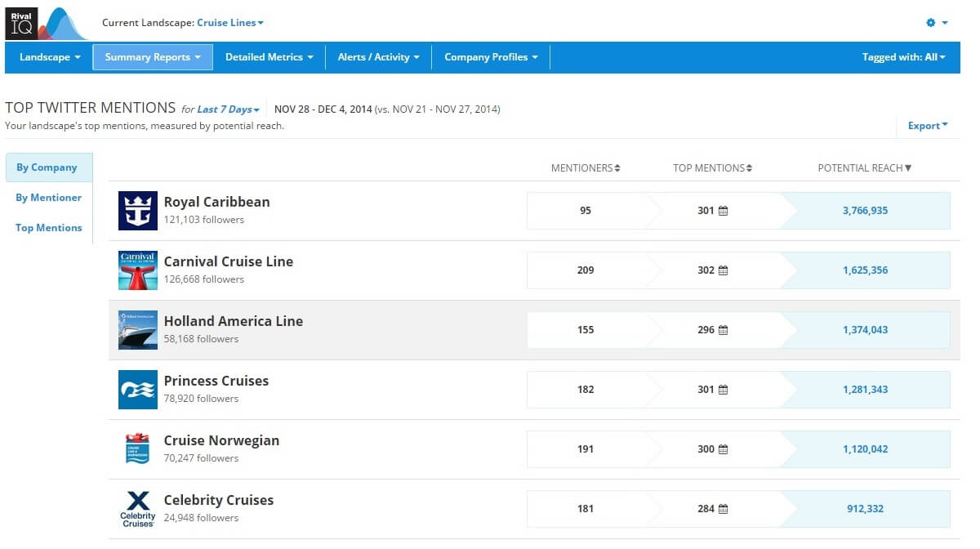Image resolution: width=980 pixels, height=549 pixels.
Task: Click Celebrity Cruises' 24,948 followers text
Action: (201, 518)
